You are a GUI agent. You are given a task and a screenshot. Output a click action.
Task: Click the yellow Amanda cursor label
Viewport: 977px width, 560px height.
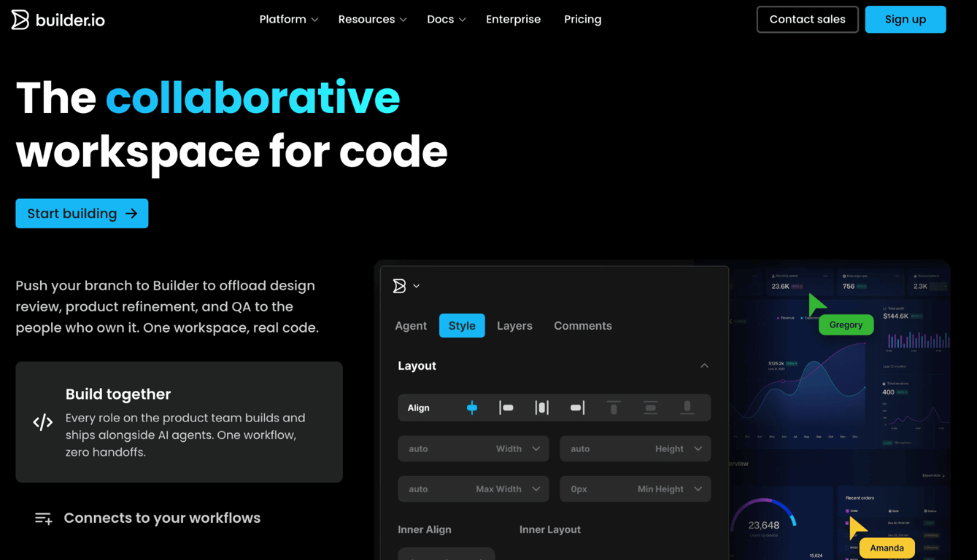pos(887,548)
